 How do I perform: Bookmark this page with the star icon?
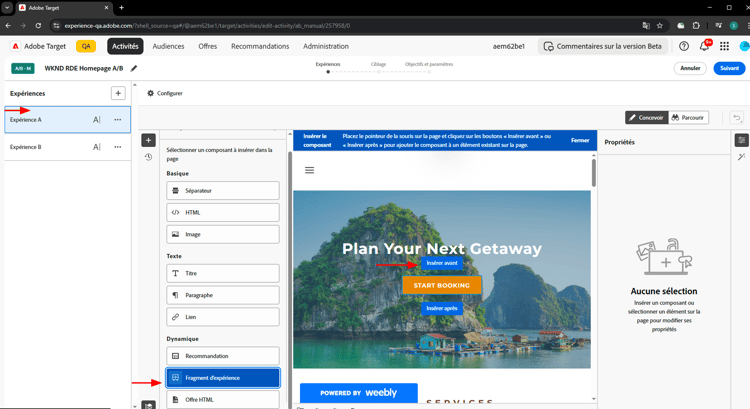(x=660, y=26)
